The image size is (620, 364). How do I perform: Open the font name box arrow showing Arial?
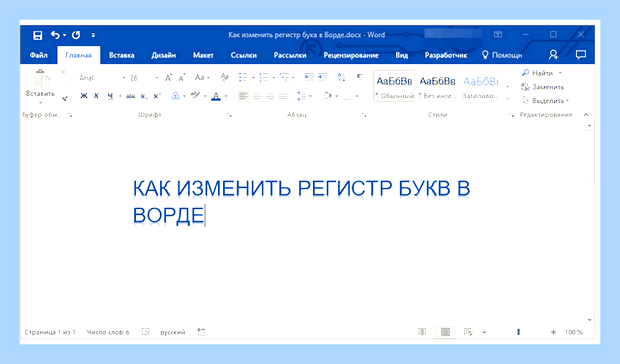[123, 78]
